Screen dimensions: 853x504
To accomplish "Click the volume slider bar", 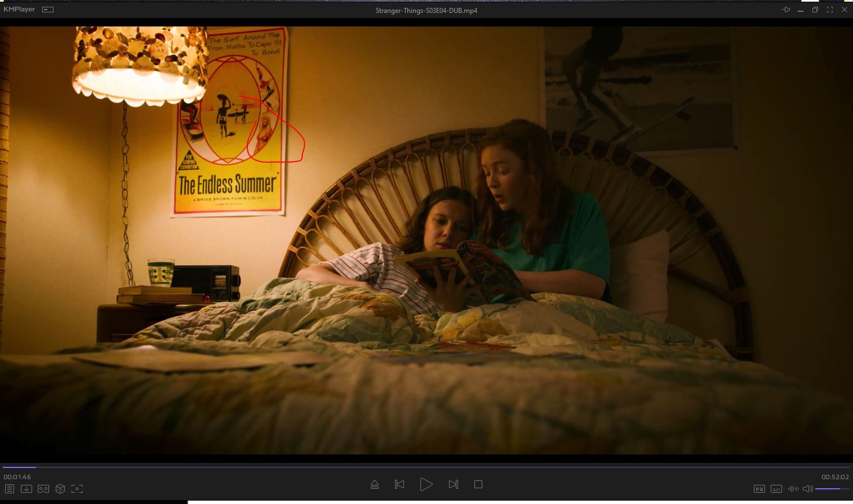I will [x=832, y=489].
